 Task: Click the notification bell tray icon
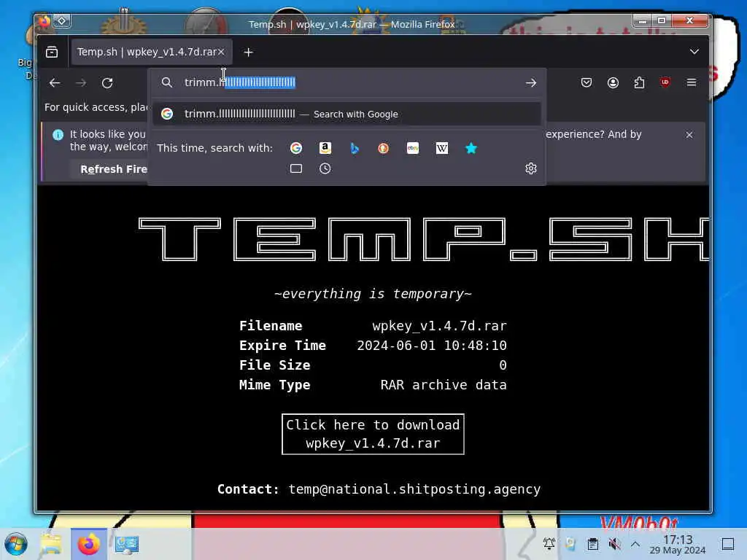549,544
